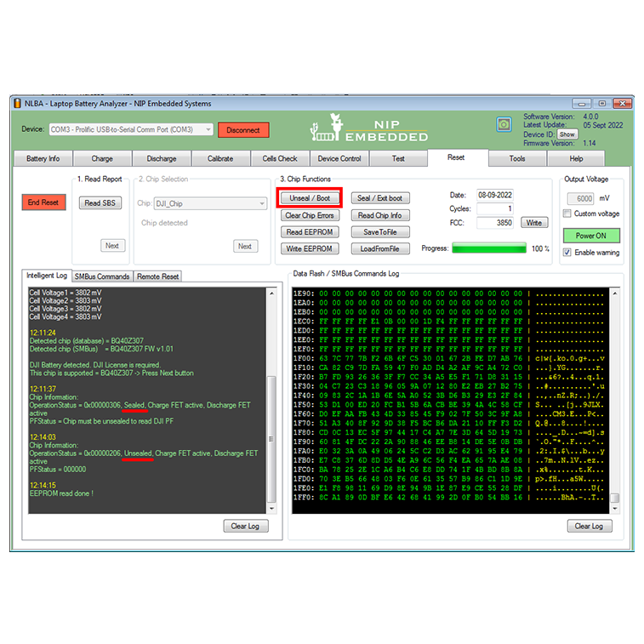This screenshot has height=644, width=644.
Task: Click scroll up arrow in Intelligent Log
Action: pyautogui.click(x=271, y=294)
